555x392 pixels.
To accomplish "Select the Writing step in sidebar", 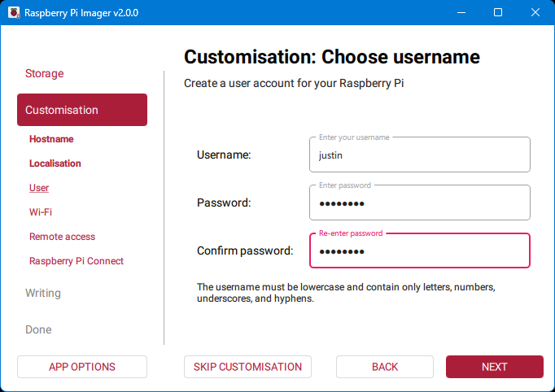I will click(x=43, y=293).
